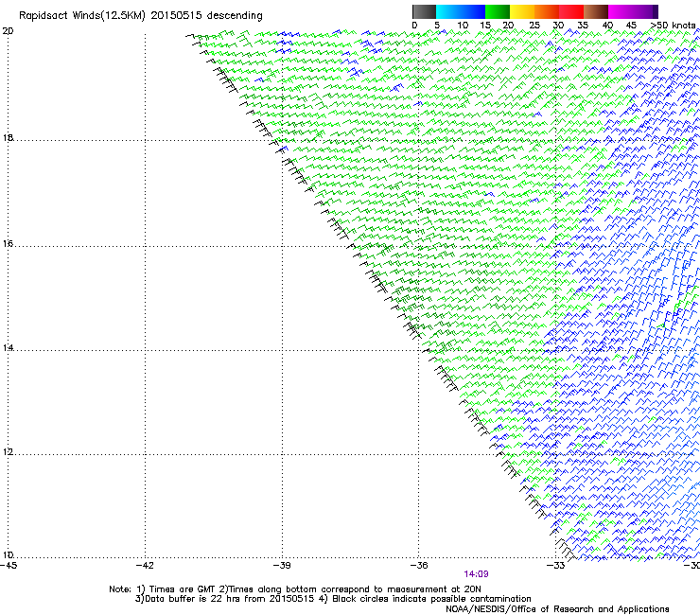This screenshot has height=615, width=700.
Task: Click the note 'Times are GMT'
Action: click(x=183, y=589)
